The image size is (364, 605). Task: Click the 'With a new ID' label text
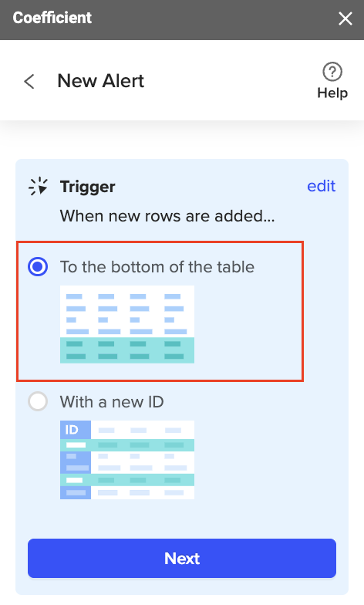(x=112, y=402)
